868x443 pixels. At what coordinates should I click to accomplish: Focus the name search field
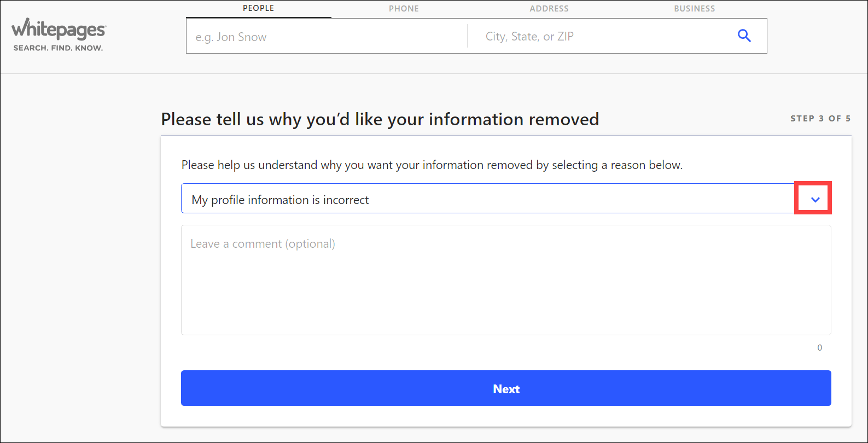[327, 37]
